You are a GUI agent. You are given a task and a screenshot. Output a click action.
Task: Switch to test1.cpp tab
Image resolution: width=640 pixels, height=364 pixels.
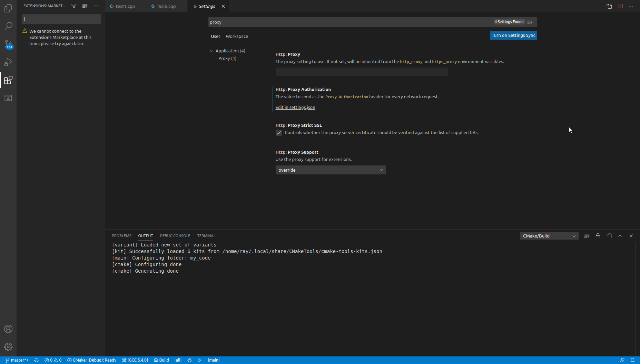pyautogui.click(x=125, y=6)
